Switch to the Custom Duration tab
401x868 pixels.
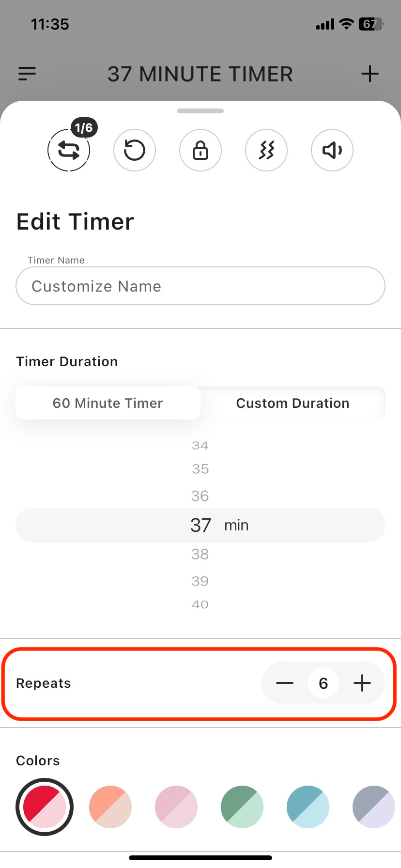[293, 403]
